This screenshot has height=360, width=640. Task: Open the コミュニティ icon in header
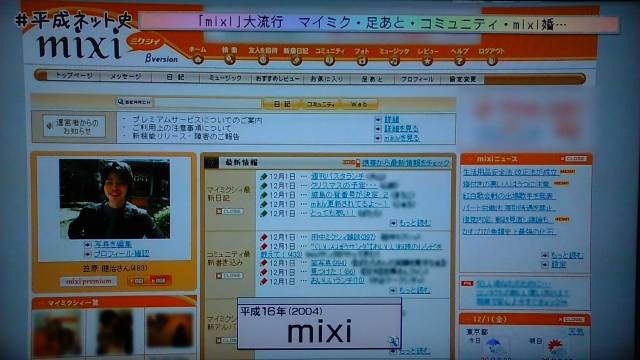pos(329,61)
